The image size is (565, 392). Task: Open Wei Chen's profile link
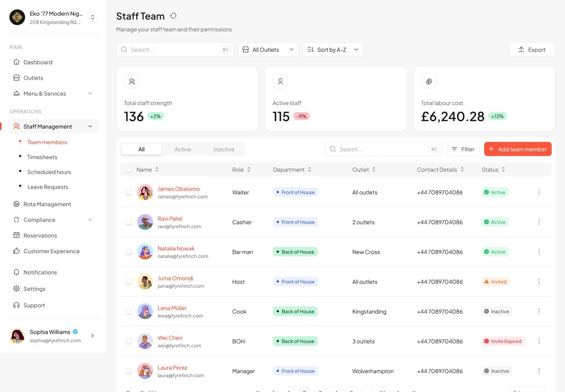point(170,338)
